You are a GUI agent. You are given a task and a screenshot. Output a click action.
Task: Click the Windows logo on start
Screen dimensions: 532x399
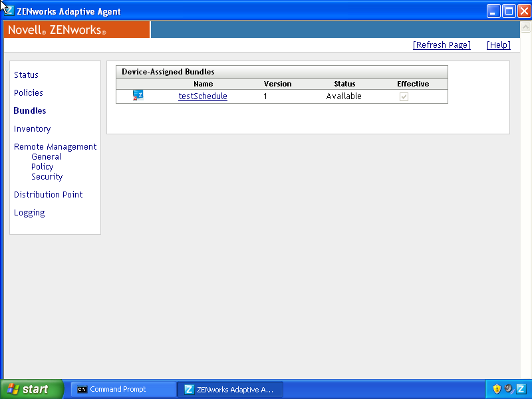coord(13,389)
